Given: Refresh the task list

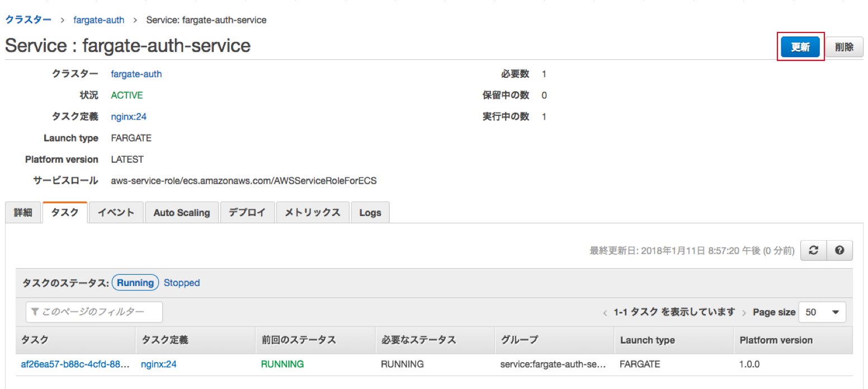Looking at the screenshot, I should pyautogui.click(x=813, y=250).
